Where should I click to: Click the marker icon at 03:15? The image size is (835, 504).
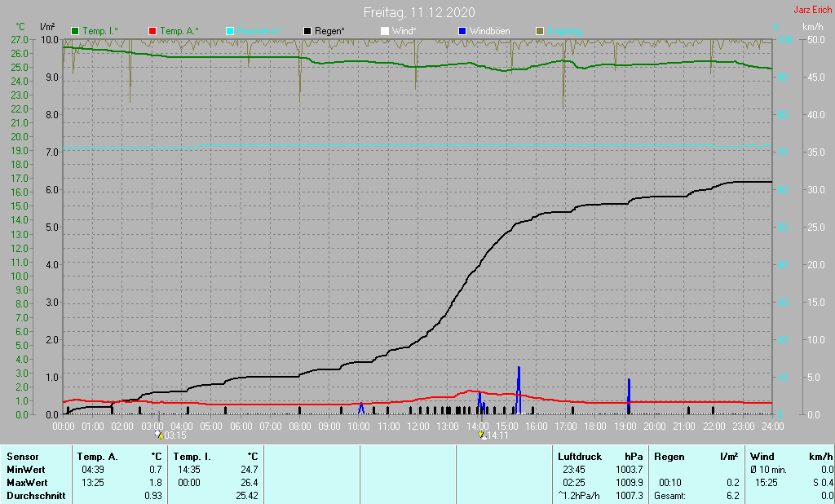[158, 435]
